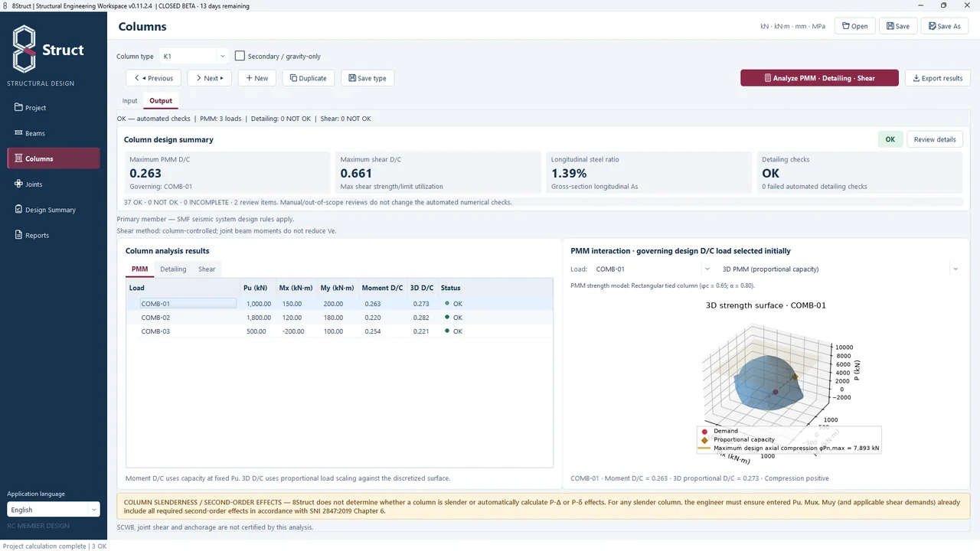Screen dimensions: 980x551
Task: Run Analyze PMM Detailing Shear
Action: click(819, 78)
